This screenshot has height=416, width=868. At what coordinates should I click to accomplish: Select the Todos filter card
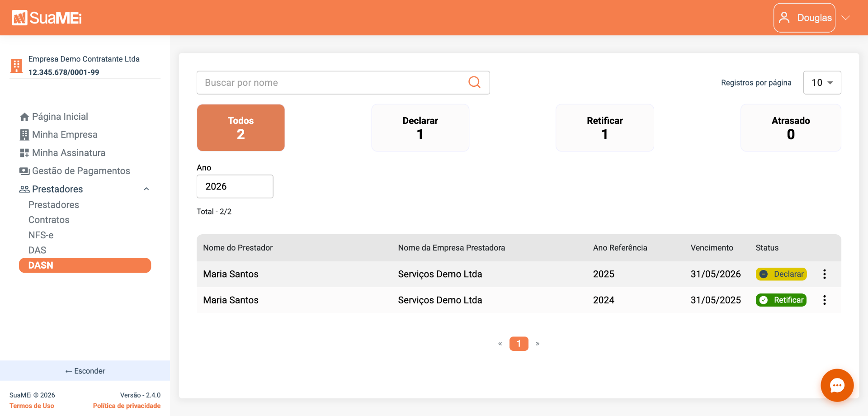click(241, 128)
